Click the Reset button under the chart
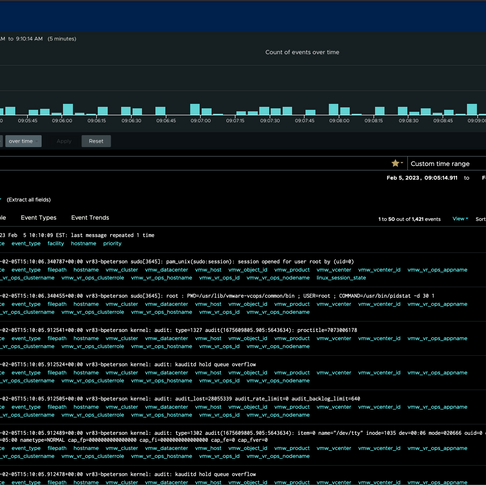The height and width of the screenshot is (485, 486). (96, 141)
